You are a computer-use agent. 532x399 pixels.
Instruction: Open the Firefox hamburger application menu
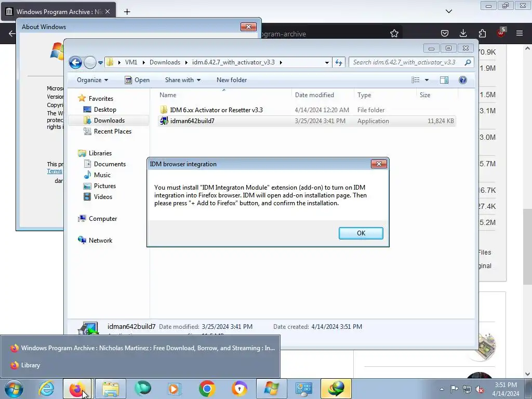(520, 33)
